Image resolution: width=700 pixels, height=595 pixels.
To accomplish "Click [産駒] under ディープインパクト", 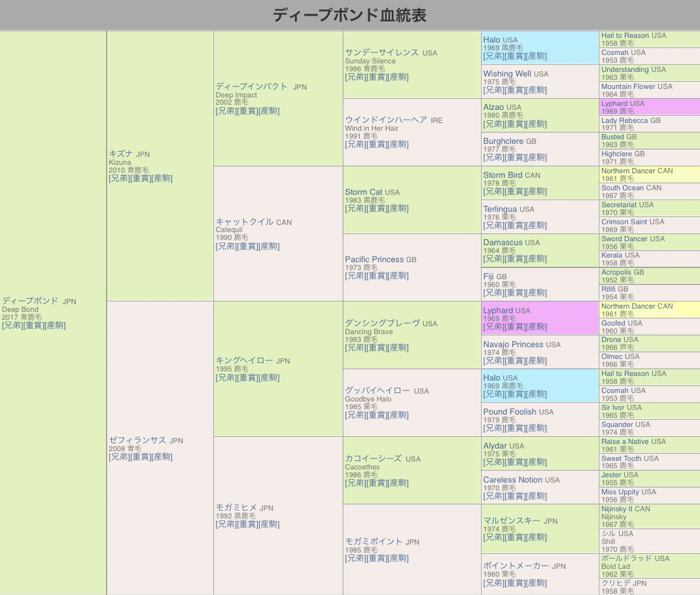I will pos(269,111).
